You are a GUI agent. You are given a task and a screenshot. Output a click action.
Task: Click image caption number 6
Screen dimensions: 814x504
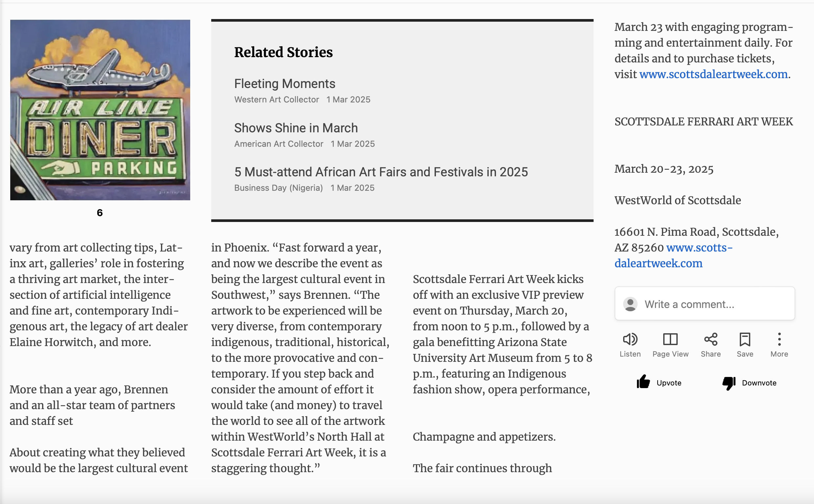point(100,213)
